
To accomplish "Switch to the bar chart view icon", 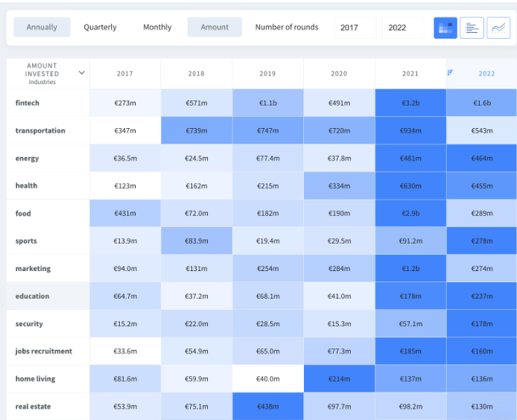I will [472, 28].
